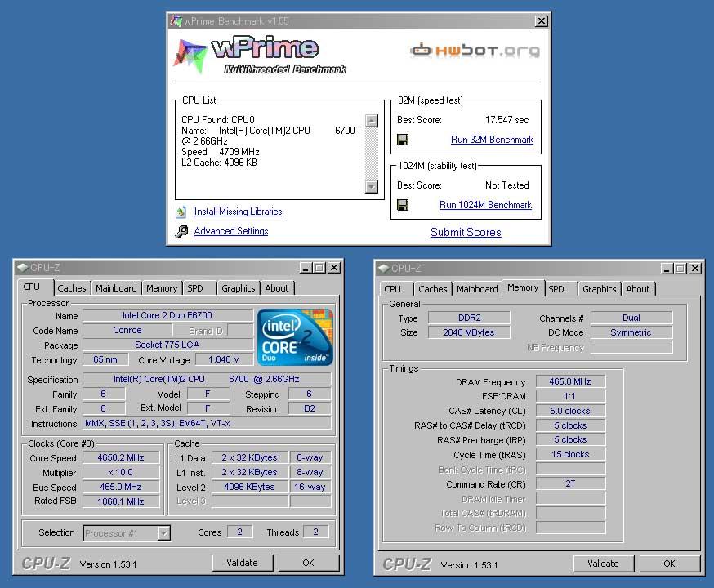Click the CAS# Latency 5.0 clocks field
Screen dimensions: 714x588
point(570,411)
